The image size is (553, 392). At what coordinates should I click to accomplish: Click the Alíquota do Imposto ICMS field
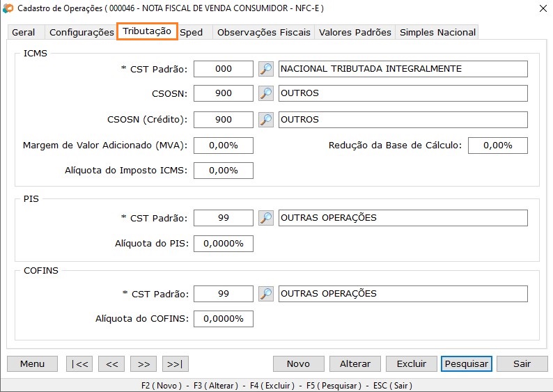pyautogui.click(x=223, y=171)
